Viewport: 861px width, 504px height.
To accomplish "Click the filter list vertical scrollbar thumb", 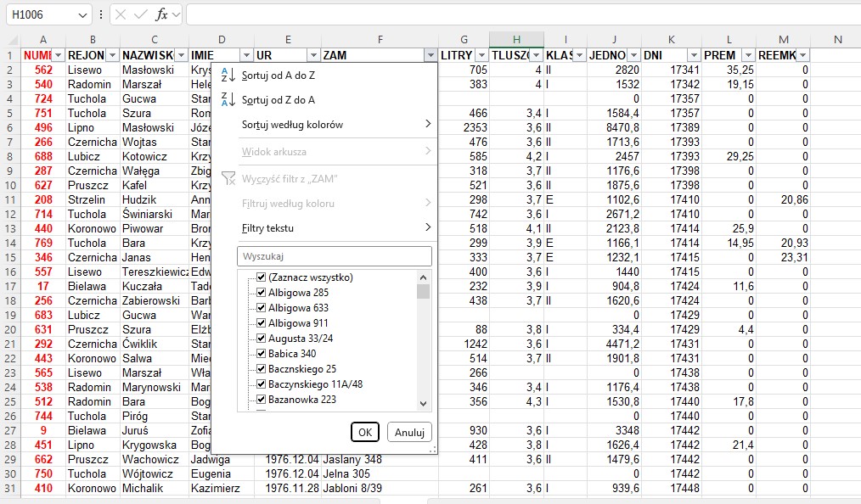I will [x=423, y=291].
